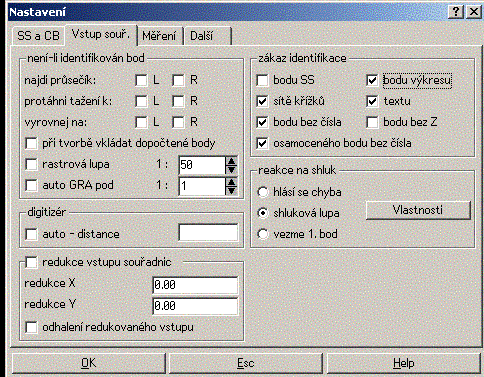Decrease the rastrová lupa value with down arrow
The height and width of the screenshot is (377, 484).
coord(231,170)
